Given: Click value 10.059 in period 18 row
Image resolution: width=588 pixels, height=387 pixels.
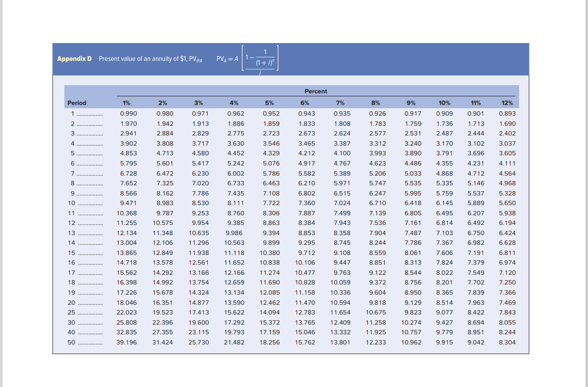Looking at the screenshot, I should [341, 283].
